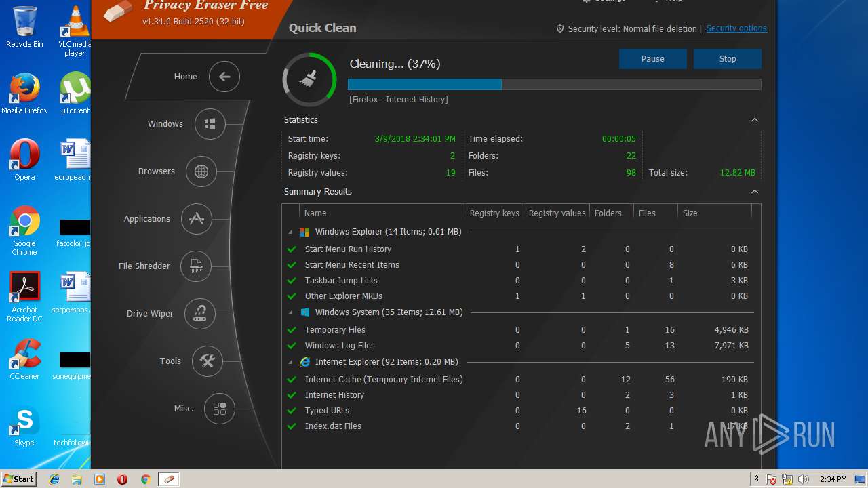Select the CCleaner desktop icon

(24, 359)
